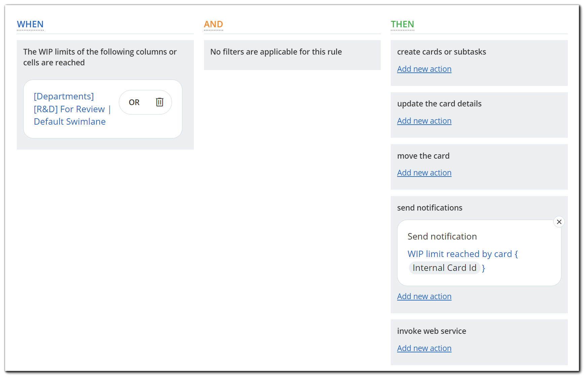Toggle the OR operator on the trigger
Screen dimensions: 588x380
coord(134,102)
